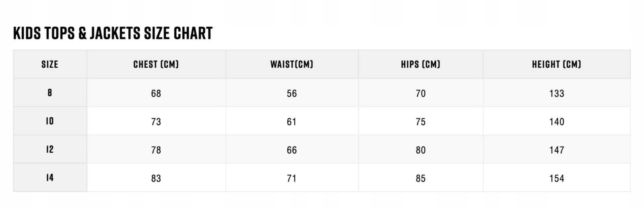Screen dimensions: 644x208
Task: Select the Chest (CM) column header
Action: click(156, 64)
